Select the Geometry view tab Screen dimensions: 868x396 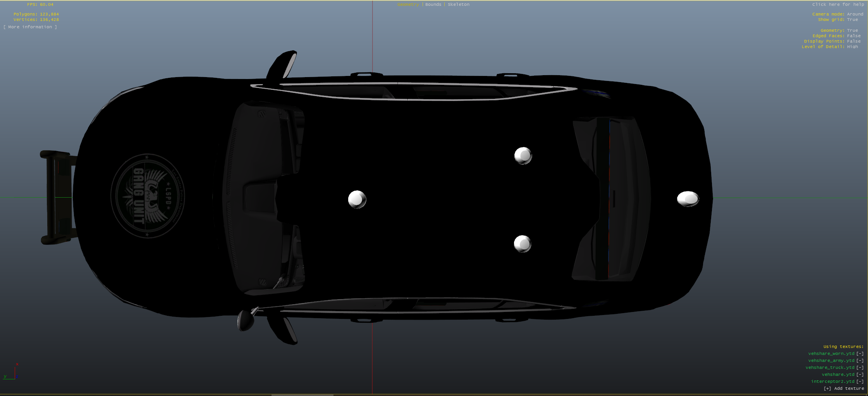(x=408, y=4)
